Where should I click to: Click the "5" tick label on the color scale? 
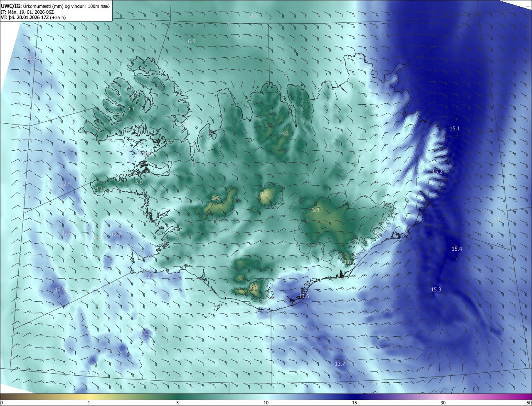tap(177, 403)
